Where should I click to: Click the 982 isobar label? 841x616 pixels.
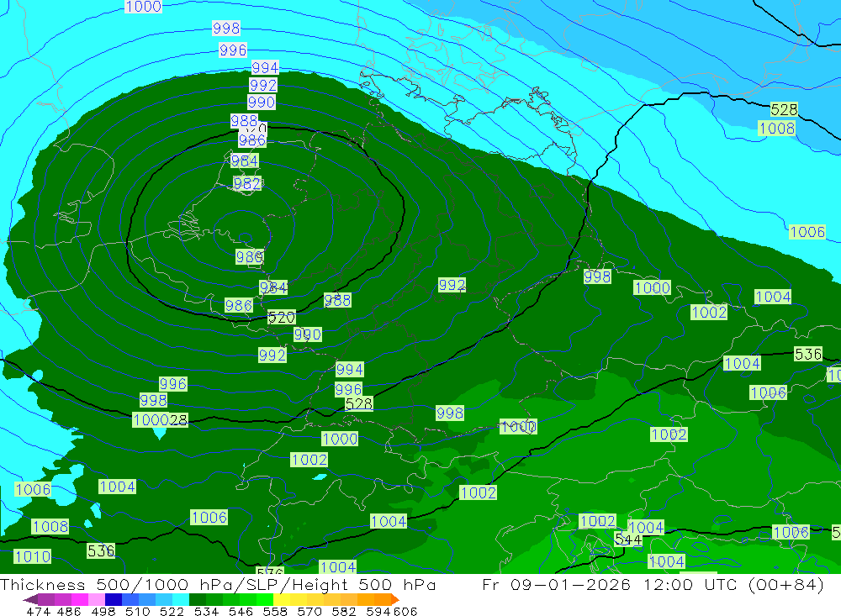247,183
